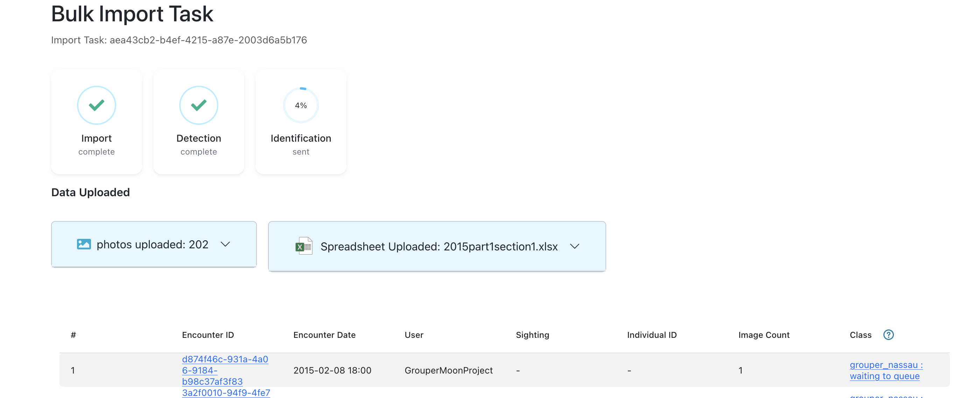This screenshot has width=980, height=398.
Task: Expand the Spreadsheet Uploaded chevron
Action: point(574,246)
